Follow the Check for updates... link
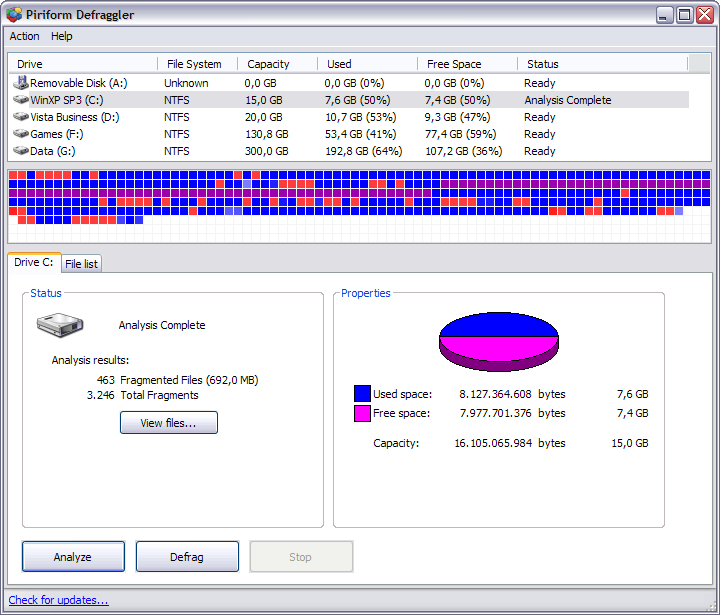This screenshot has height=615, width=720. point(58,600)
